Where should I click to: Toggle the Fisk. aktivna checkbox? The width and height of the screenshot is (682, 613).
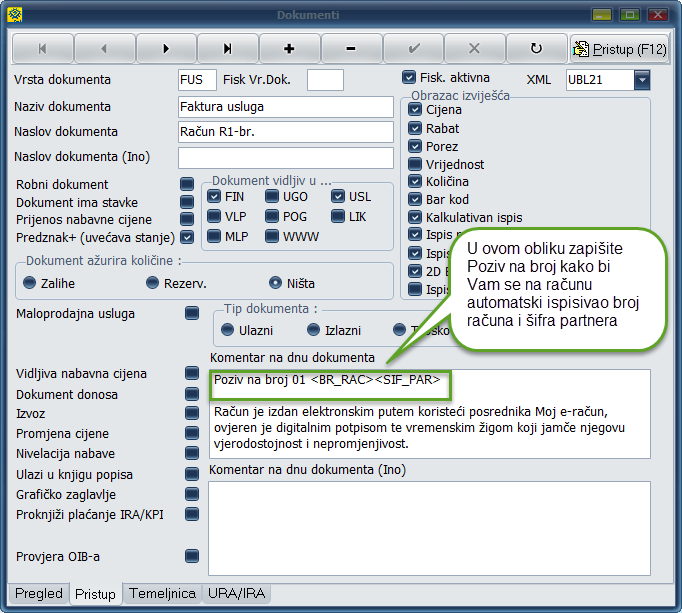(x=408, y=77)
